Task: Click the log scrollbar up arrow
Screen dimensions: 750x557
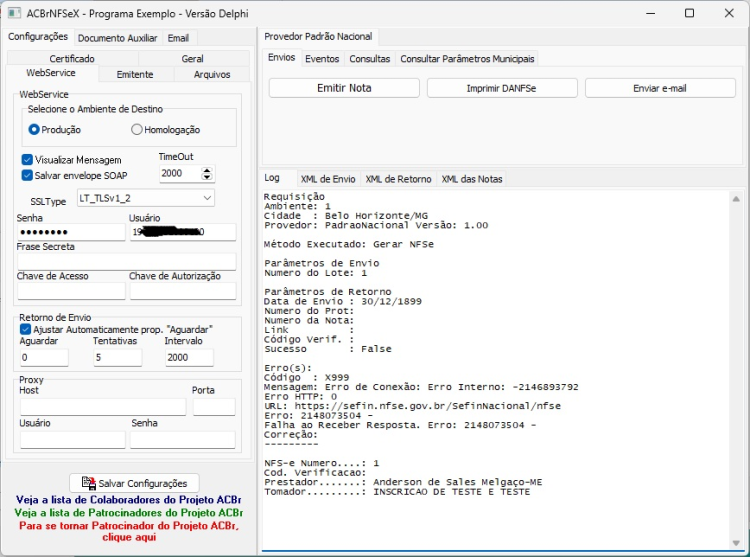Action: pos(736,198)
